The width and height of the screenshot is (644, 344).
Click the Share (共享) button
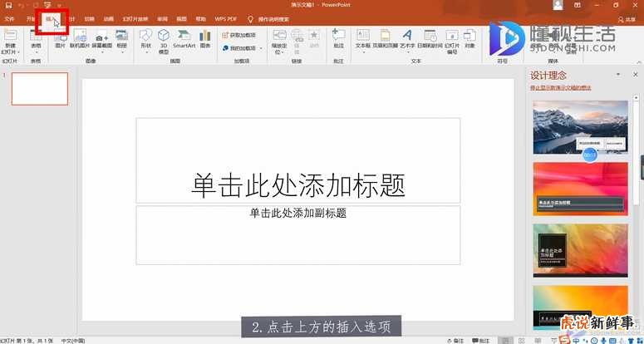[627, 19]
